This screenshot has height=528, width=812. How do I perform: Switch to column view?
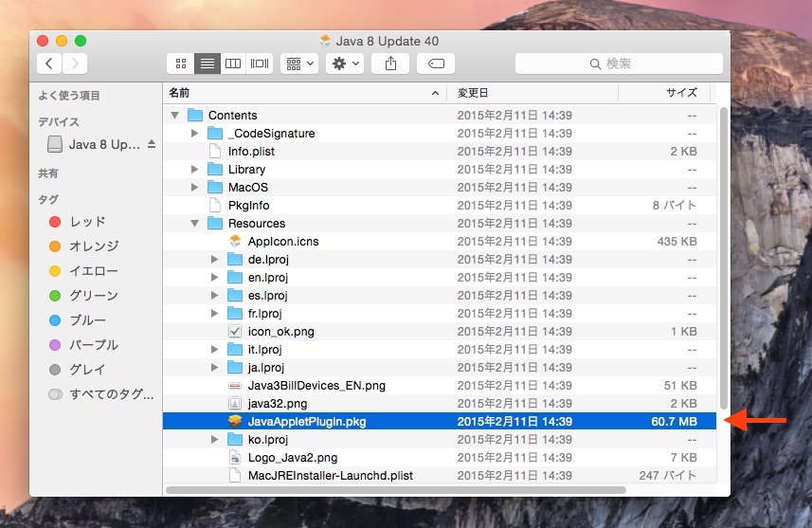click(233, 64)
